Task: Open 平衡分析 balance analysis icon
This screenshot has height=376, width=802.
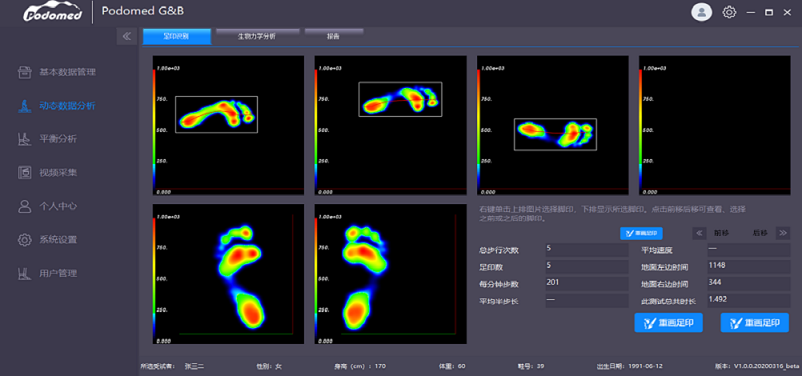Action: pyautogui.click(x=24, y=139)
